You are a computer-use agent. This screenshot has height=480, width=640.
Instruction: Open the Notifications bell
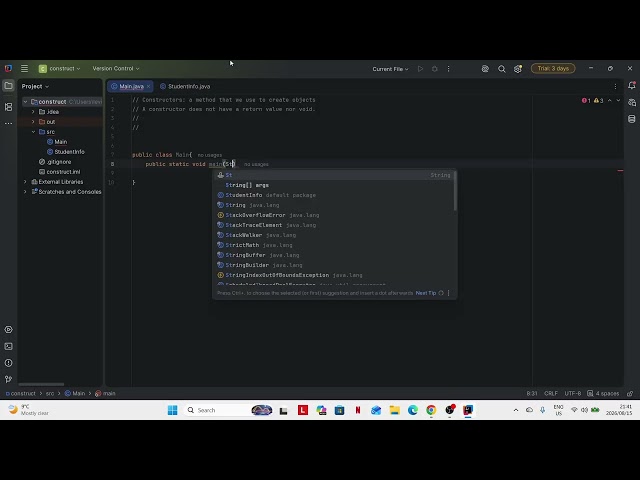click(x=632, y=86)
